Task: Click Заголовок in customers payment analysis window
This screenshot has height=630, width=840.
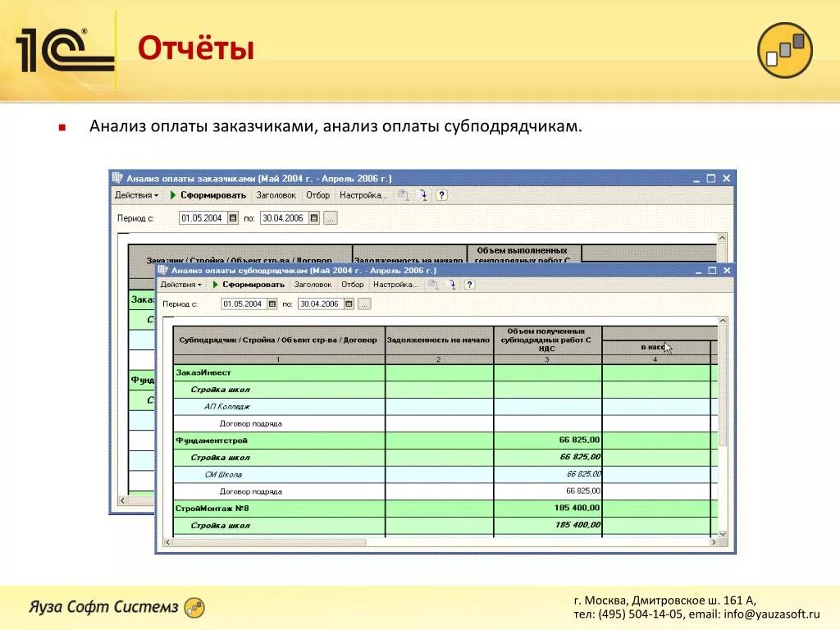Action: 276,195
